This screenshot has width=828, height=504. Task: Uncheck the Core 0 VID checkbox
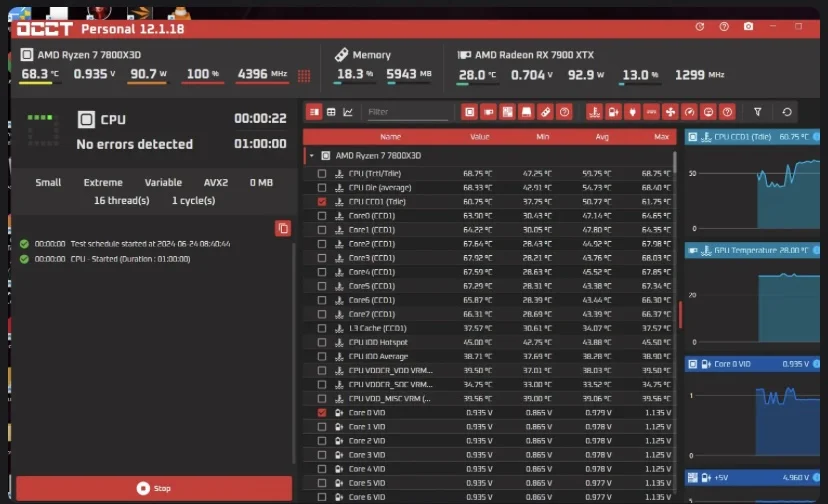pos(322,413)
